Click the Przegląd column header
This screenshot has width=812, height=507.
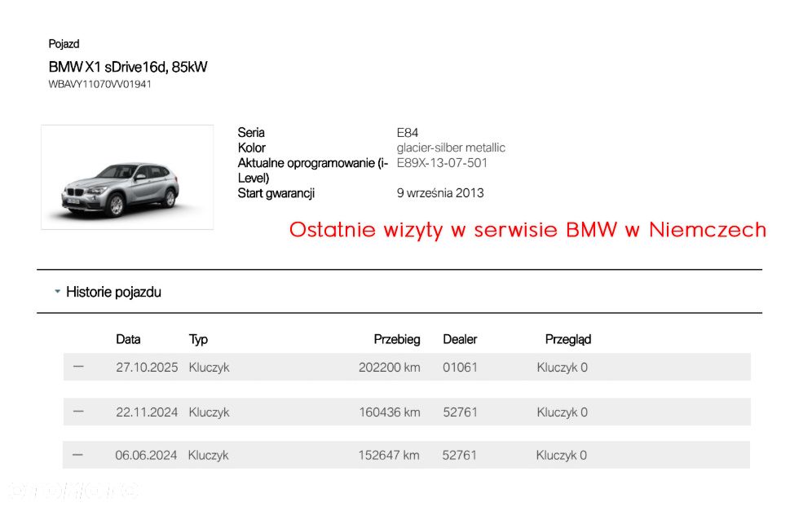point(568,339)
